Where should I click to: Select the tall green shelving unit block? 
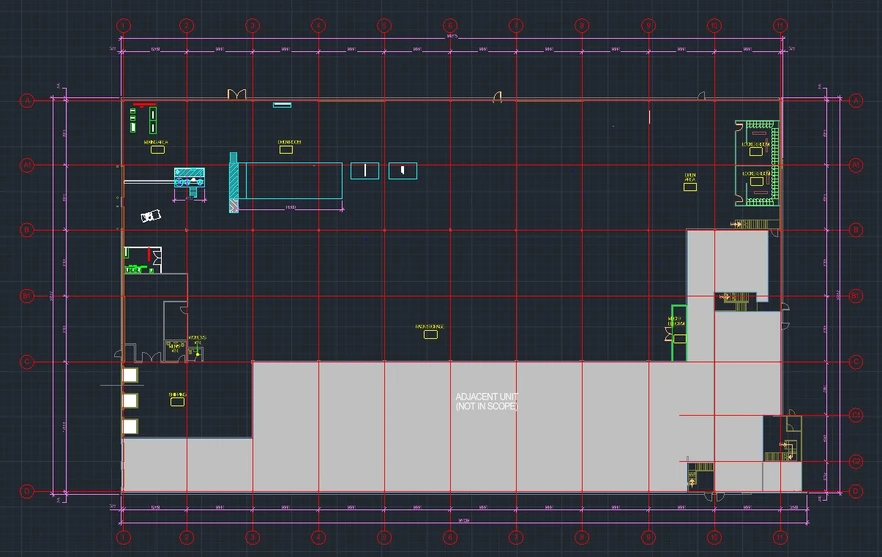[153, 120]
